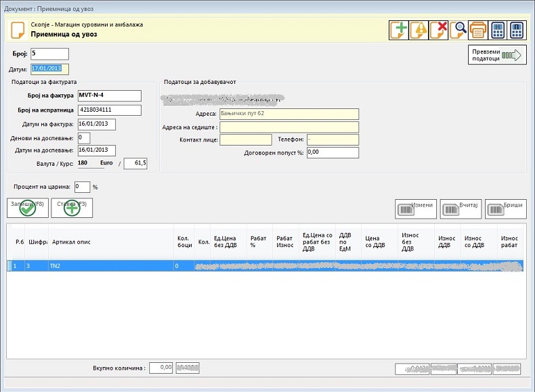535x392 pixels.
Task: Click the delete document icon with red X
Action: (x=438, y=30)
